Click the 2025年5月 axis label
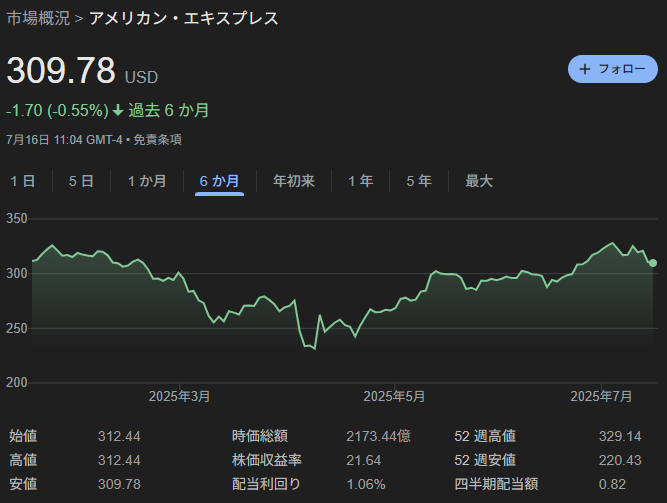 [394, 397]
